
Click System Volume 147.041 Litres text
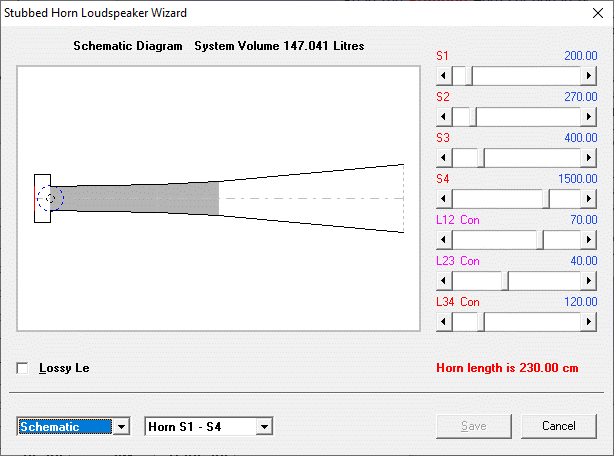pyautogui.click(x=279, y=46)
